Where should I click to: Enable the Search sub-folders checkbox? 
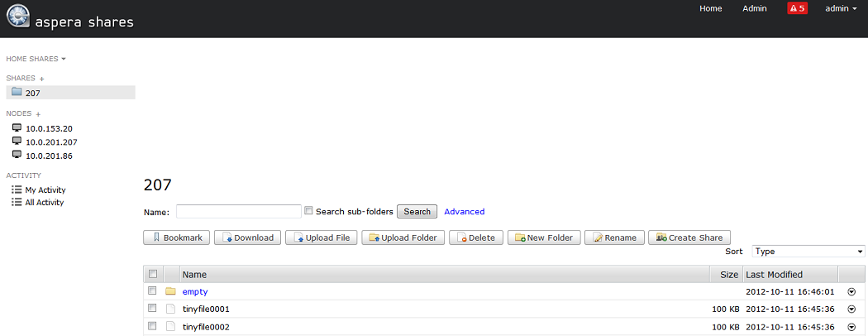pos(308,211)
